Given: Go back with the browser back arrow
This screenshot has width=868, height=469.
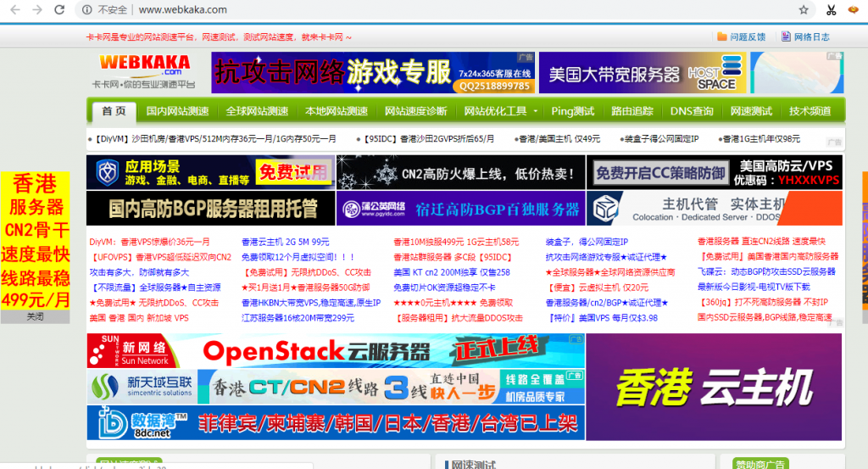Looking at the screenshot, I should tap(15, 9).
